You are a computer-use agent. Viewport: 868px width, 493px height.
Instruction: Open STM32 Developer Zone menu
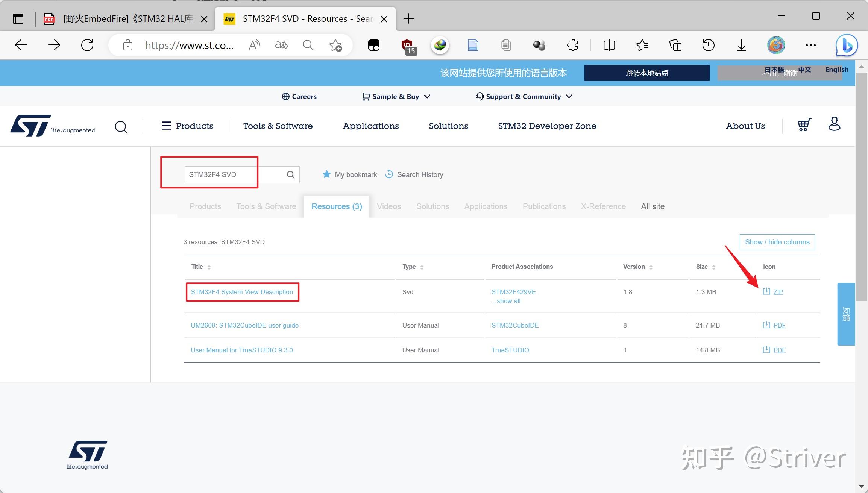click(x=547, y=126)
